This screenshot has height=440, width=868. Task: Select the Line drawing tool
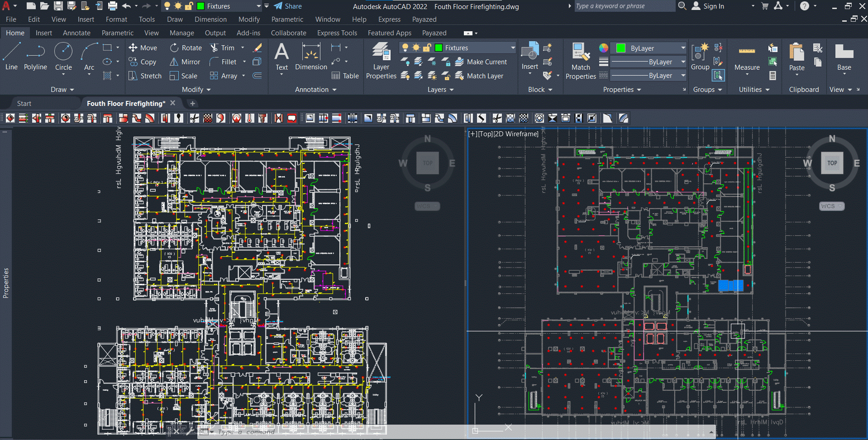[x=11, y=56]
